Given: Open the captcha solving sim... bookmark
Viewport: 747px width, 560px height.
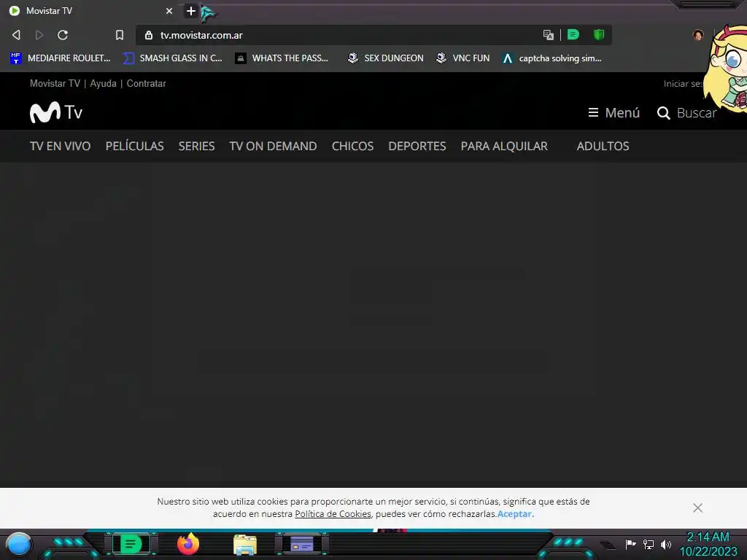Looking at the screenshot, I should tap(552, 58).
